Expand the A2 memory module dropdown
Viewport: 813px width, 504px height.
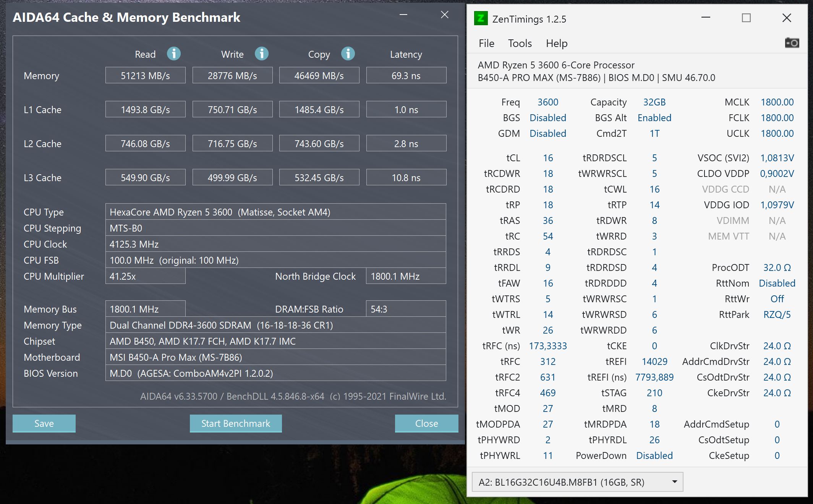(x=675, y=482)
